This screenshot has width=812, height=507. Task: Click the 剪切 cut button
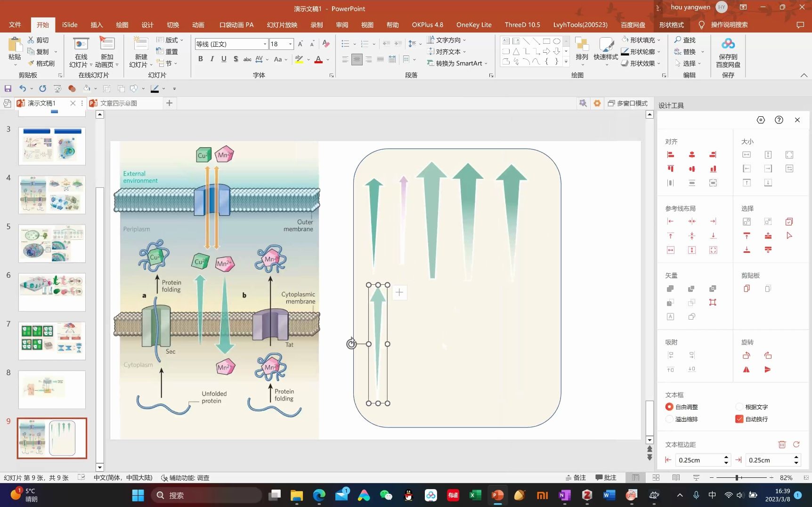38,40
